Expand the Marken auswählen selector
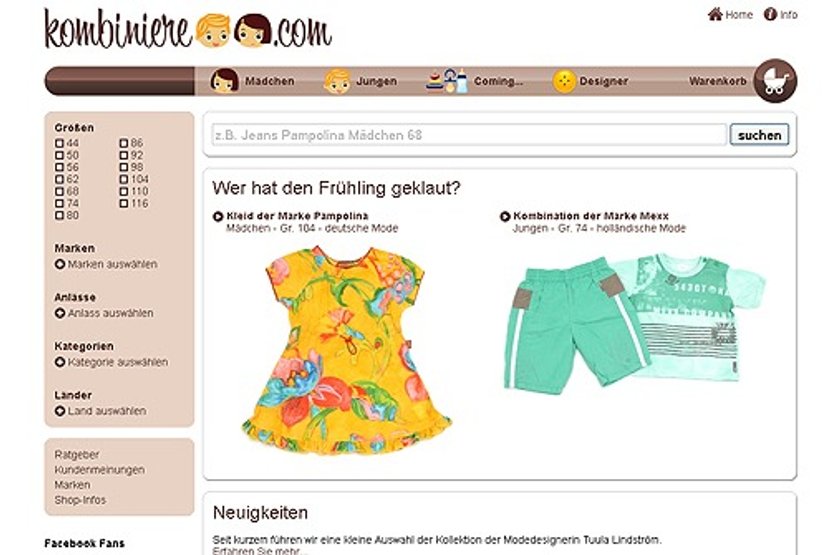The image size is (840, 555). coord(106,264)
